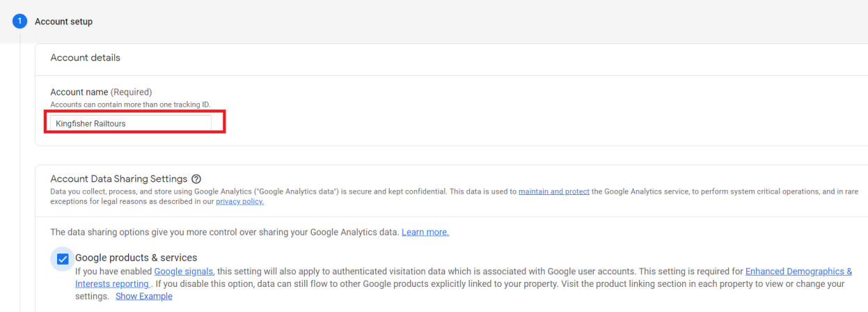Focus the Account name input field

click(131, 123)
